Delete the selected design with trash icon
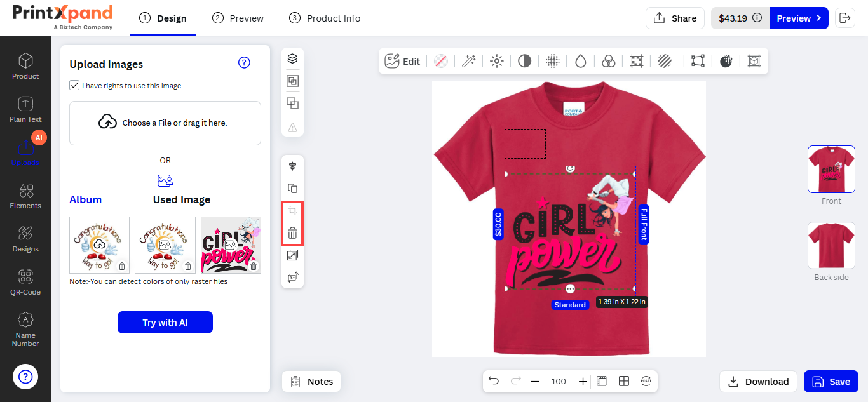The height and width of the screenshot is (402, 868). point(292,233)
